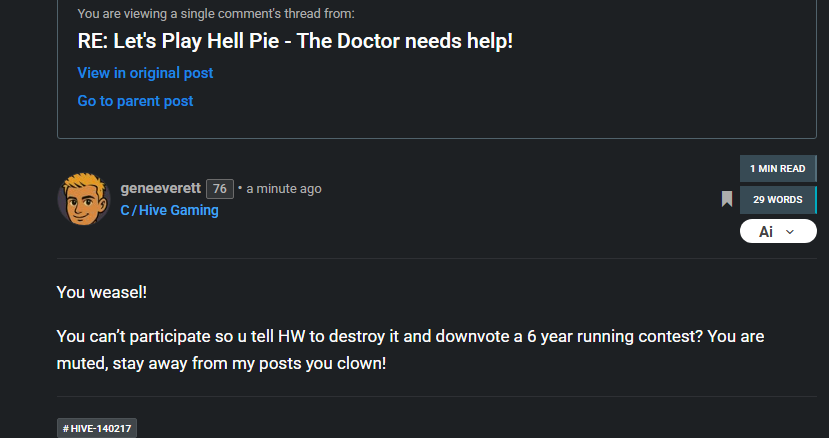Click the 29 WORDS badge
The width and height of the screenshot is (829, 438).
tap(778, 199)
